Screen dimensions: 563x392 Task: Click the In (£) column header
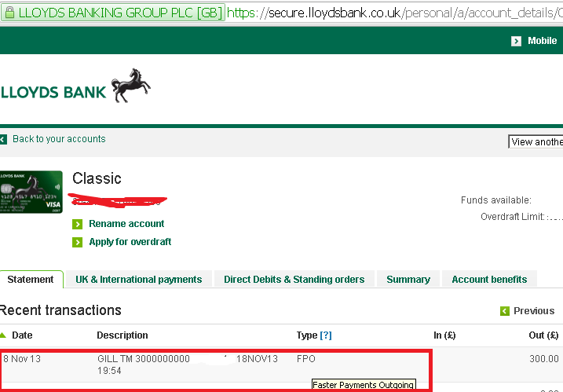(444, 335)
